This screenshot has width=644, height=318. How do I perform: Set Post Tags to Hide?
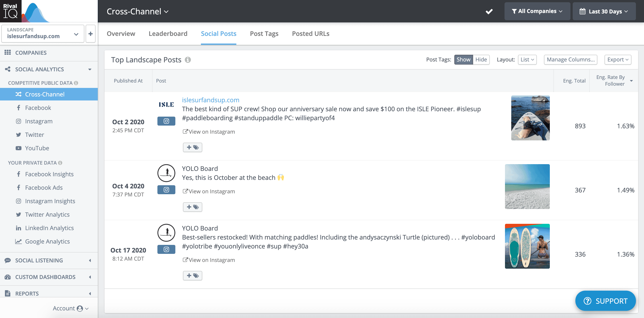tap(481, 59)
